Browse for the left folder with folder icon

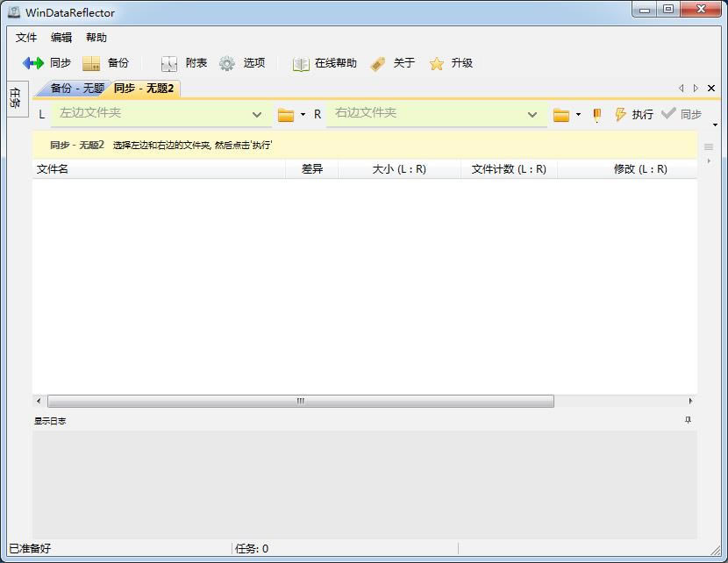pos(286,115)
